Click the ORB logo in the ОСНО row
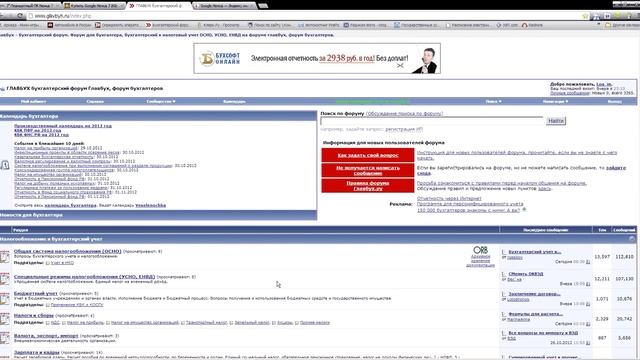Screen dimensions: 640x360 coord(480,250)
